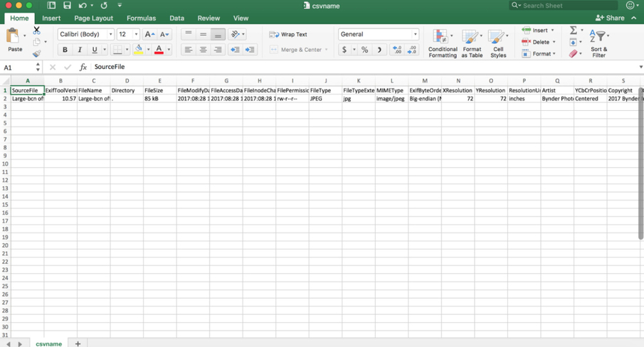Select the csvname sheet tab
Image resolution: width=644 pixels, height=347 pixels.
pos(48,343)
